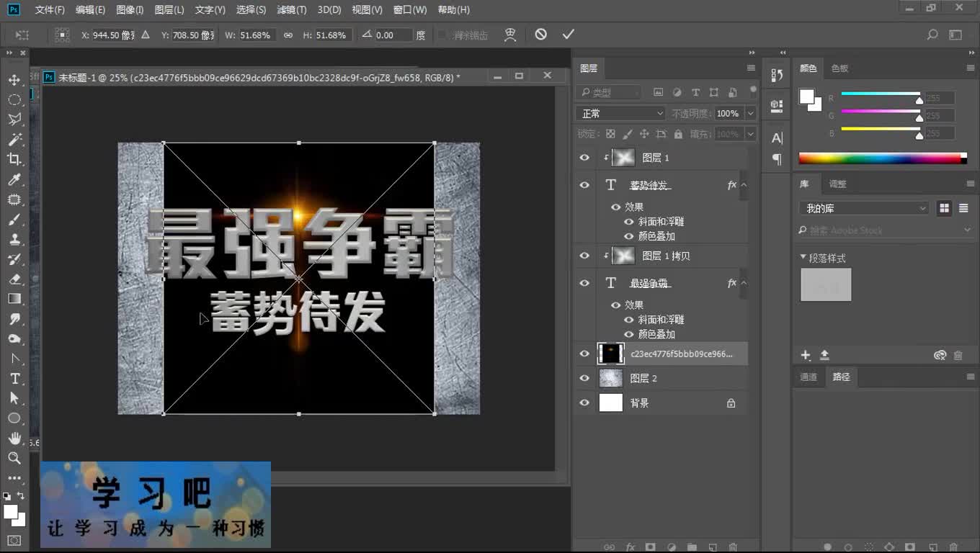This screenshot has width=980, height=553.
Task: Select the Zoom tool in the toolbar
Action: [15, 456]
